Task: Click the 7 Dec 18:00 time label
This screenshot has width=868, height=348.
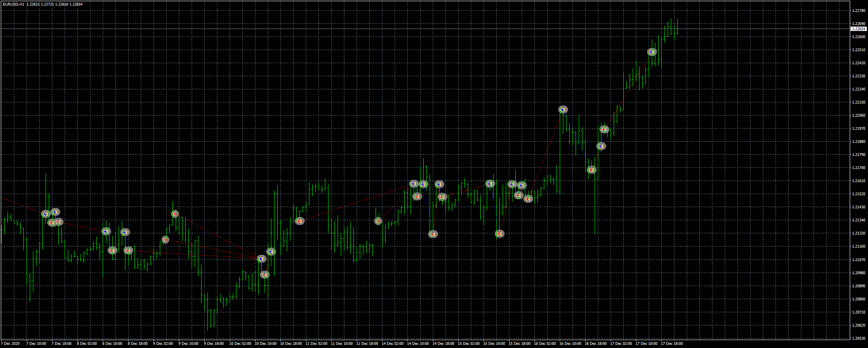Action: point(61,344)
